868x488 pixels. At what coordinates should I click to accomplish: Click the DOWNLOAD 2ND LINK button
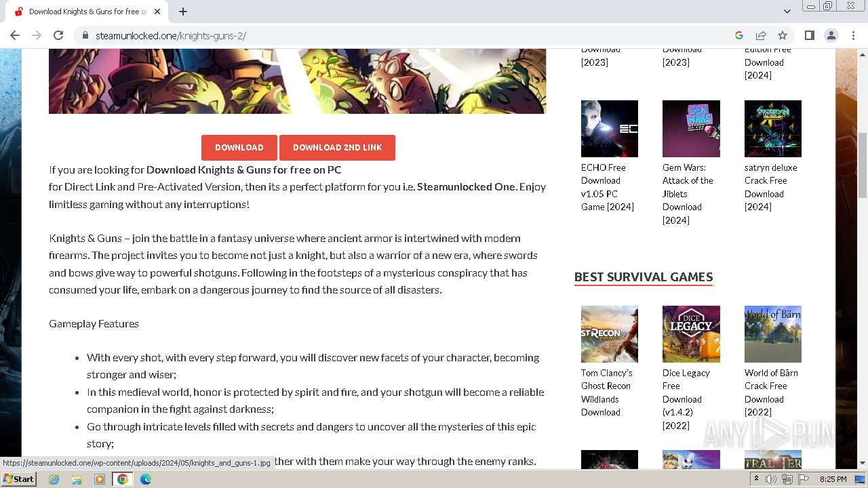tap(337, 148)
